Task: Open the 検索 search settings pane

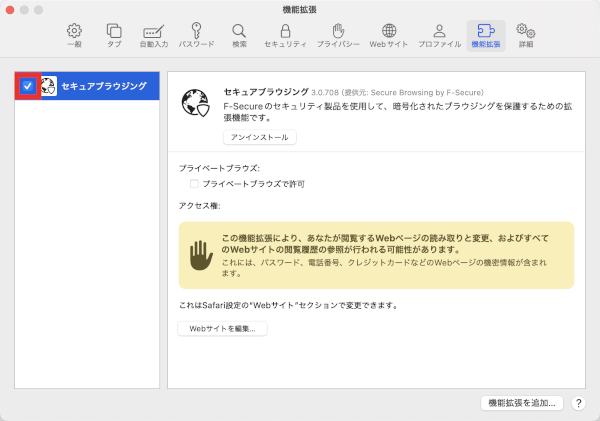Action: pos(239,36)
